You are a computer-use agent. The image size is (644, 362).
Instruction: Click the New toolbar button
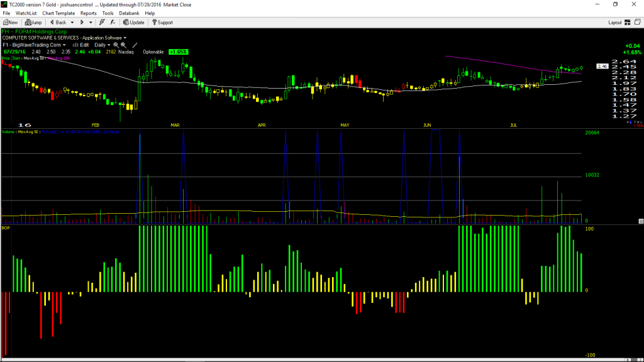point(10,23)
